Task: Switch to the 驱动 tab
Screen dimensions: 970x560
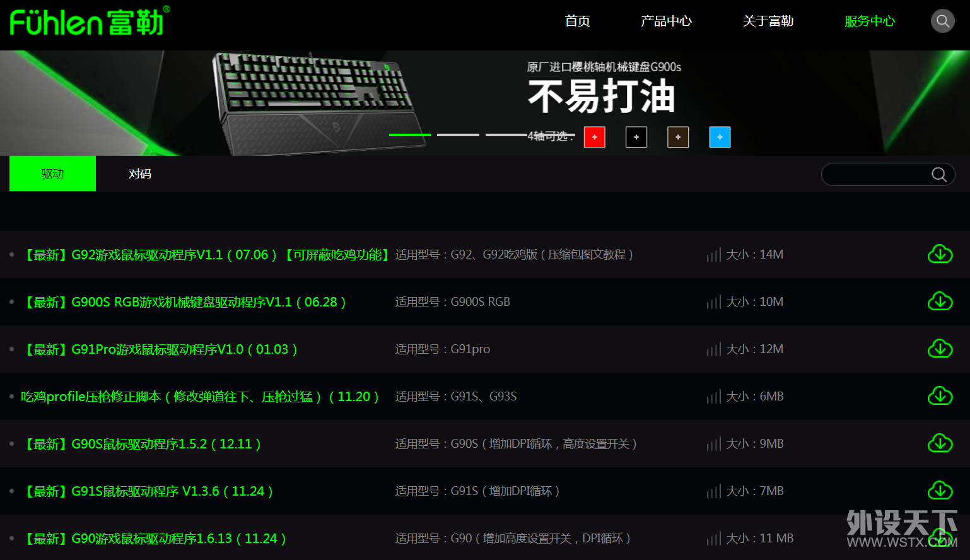Action: (x=52, y=173)
